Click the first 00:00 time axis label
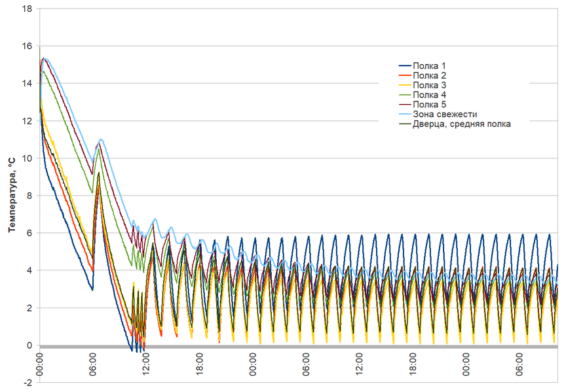The image size is (566, 392). point(40,365)
